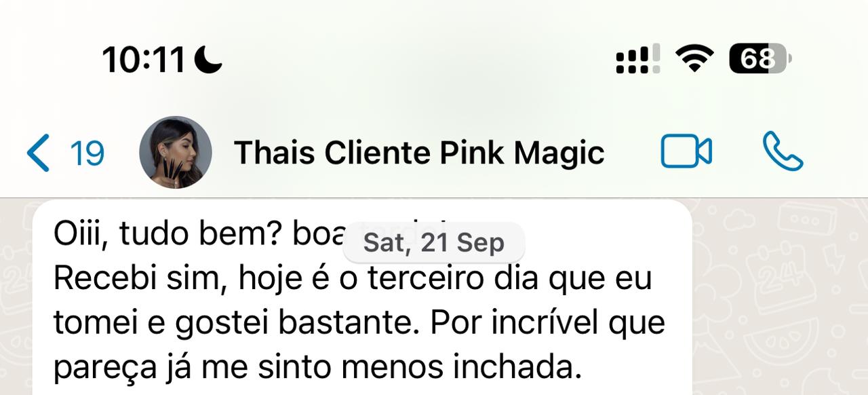Image resolution: width=868 pixels, height=395 pixels.
Task: Select the line starting 'Oiii, tudo bem?'
Action: 251,233
